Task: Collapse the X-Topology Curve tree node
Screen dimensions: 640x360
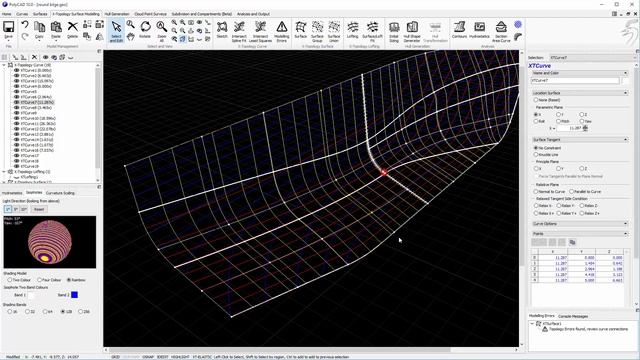Action: pos(4,65)
